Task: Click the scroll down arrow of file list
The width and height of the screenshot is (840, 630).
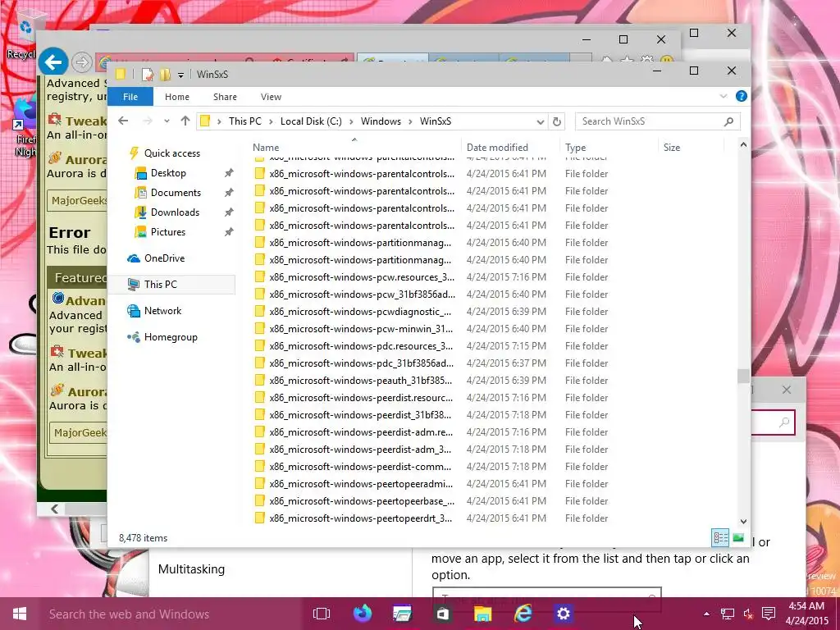Action: [x=743, y=521]
